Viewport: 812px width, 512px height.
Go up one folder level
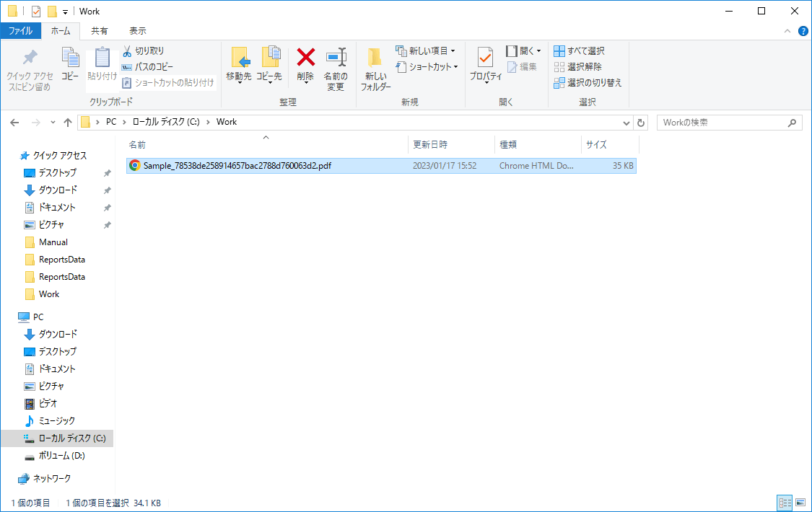68,123
